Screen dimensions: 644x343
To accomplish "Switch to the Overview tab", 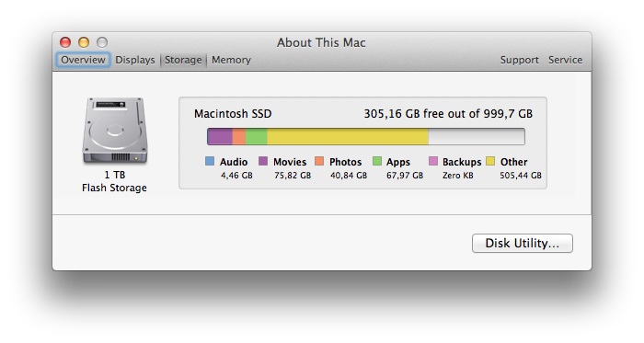I will point(83,60).
